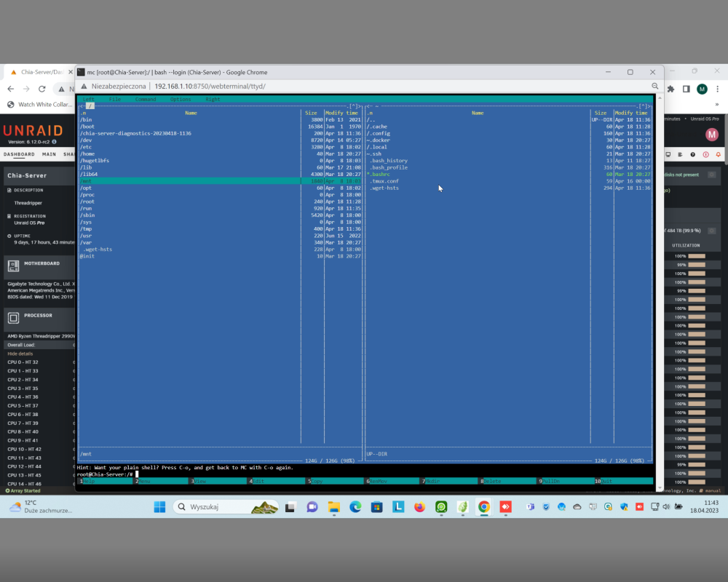Click the terminal zoom magnifier icon in address bar

click(654, 86)
